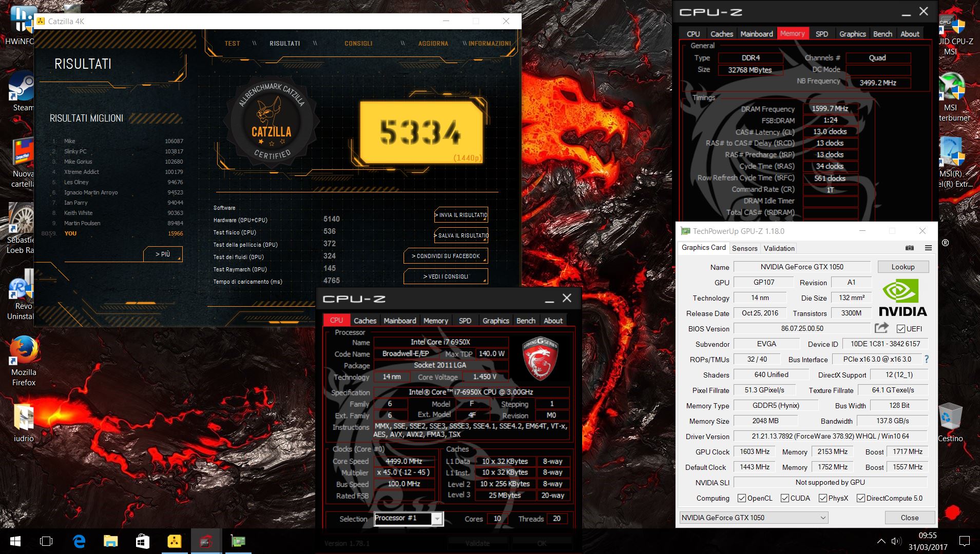Select the Catzilla taskbar icon
The image size is (980, 554).
tap(174, 541)
